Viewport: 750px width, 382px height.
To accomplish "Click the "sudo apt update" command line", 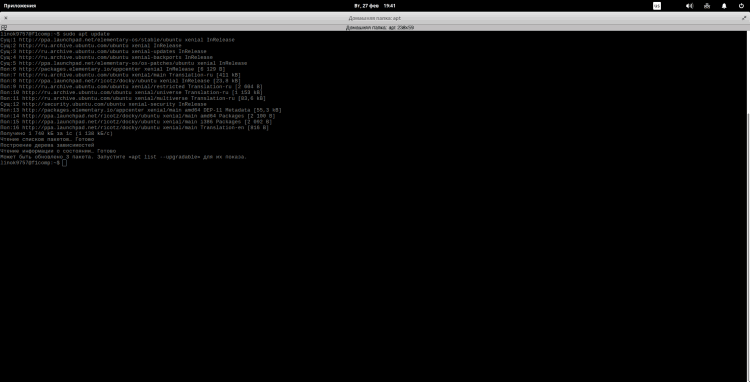I will (x=55, y=34).
